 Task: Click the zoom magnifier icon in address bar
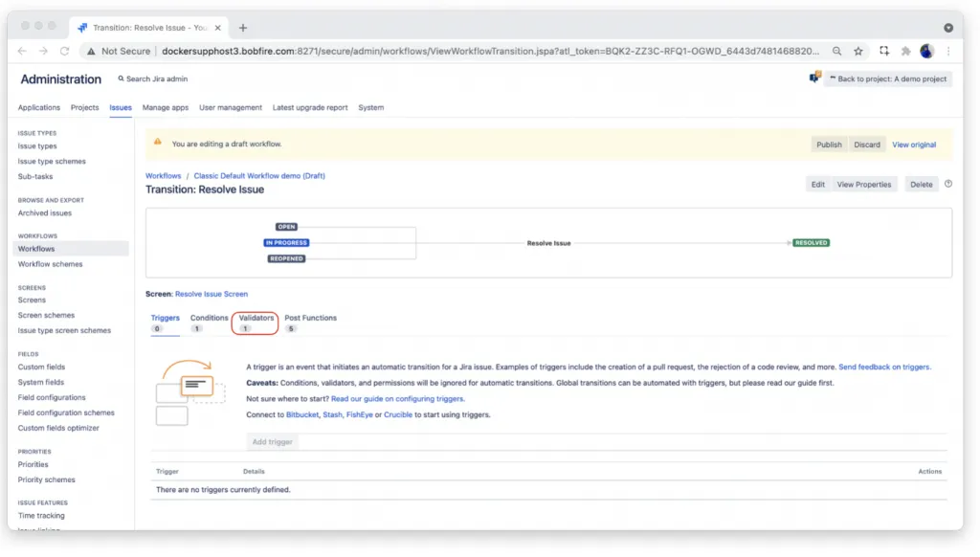pyautogui.click(x=836, y=52)
